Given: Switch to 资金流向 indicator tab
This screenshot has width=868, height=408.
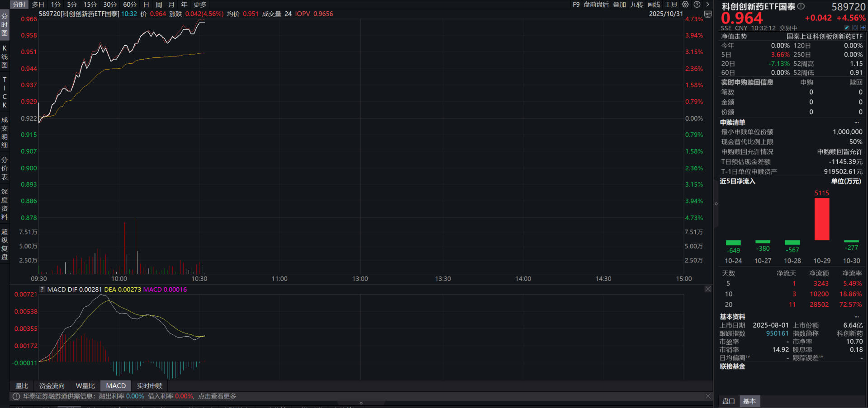Looking at the screenshot, I should tap(52, 386).
